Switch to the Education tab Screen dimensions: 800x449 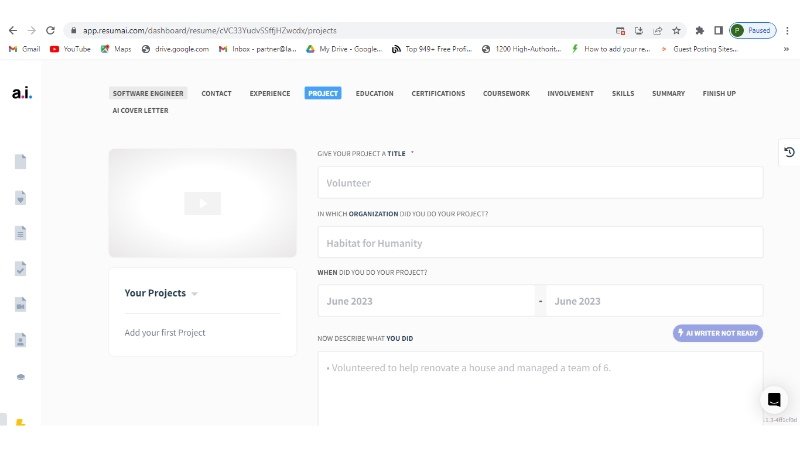pyautogui.click(x=374, y=94)
